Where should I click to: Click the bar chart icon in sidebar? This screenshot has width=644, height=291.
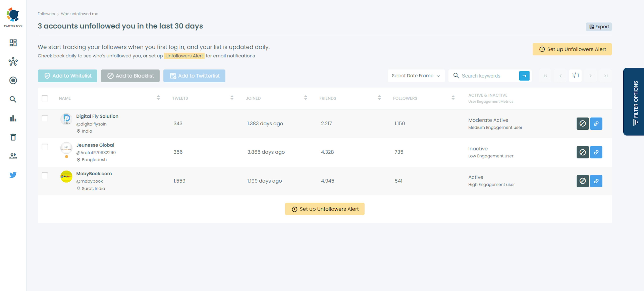coord(13,118)
